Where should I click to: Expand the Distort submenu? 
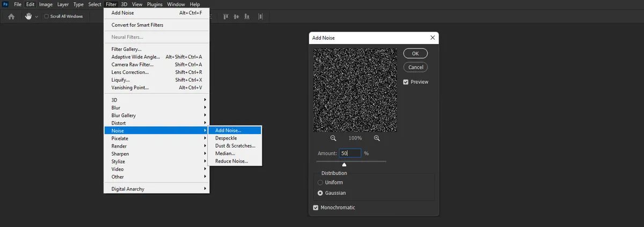click(x=156, y=123)
